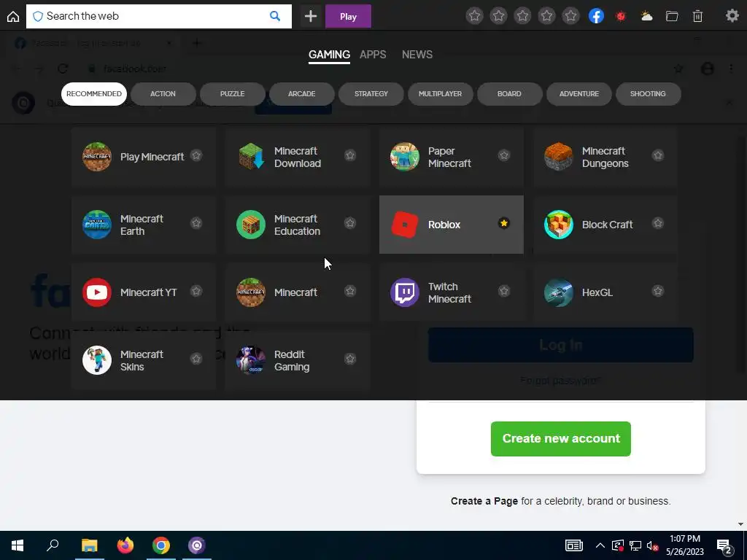
Task: Show hidden system tray icons
Action: [x=600, y=545]
